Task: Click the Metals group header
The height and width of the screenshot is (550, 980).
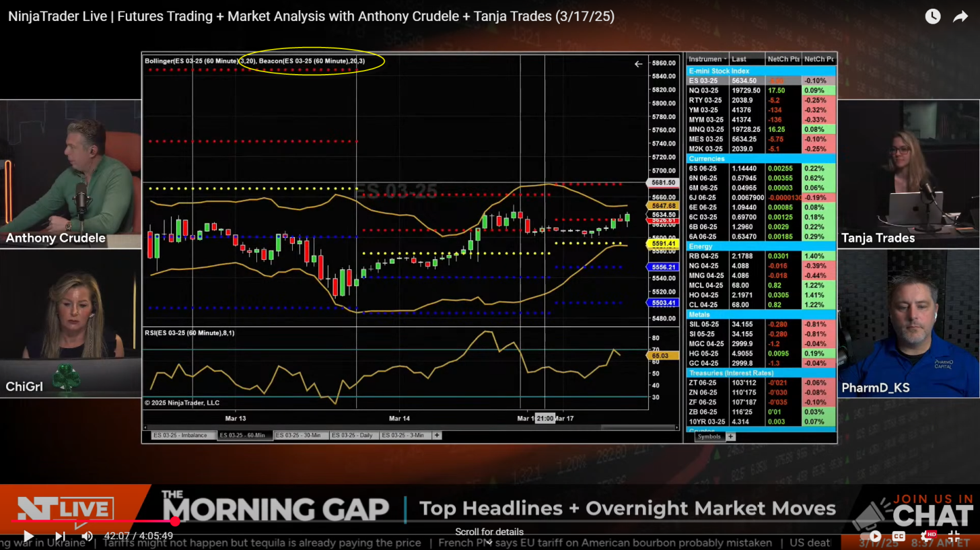Action: tap(761, 314)
